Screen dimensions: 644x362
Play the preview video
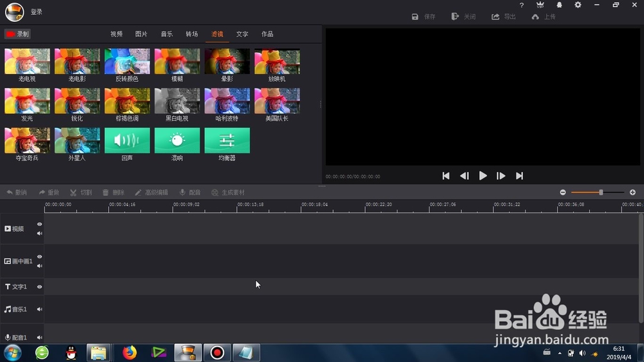click(483, 176)
